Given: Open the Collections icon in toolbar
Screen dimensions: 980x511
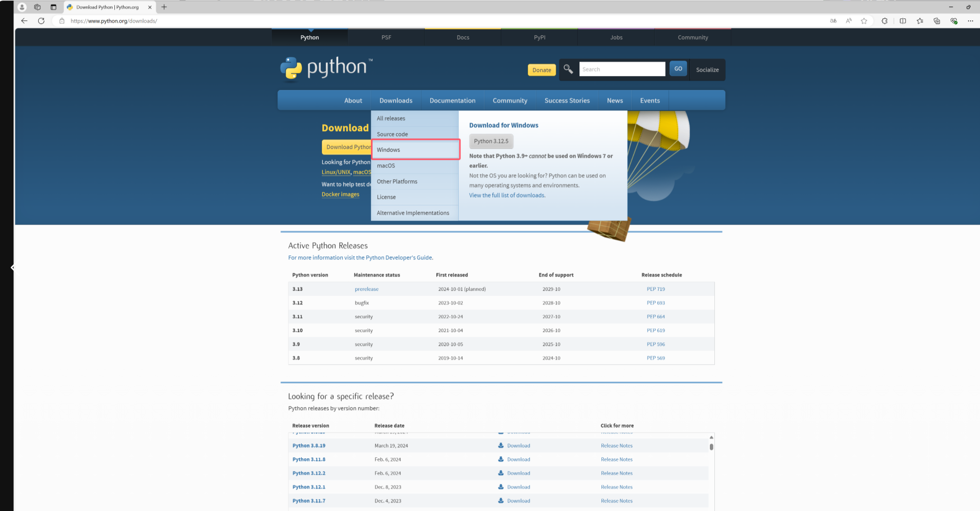Looking at the screenshot, I should [x=937, y=21].
